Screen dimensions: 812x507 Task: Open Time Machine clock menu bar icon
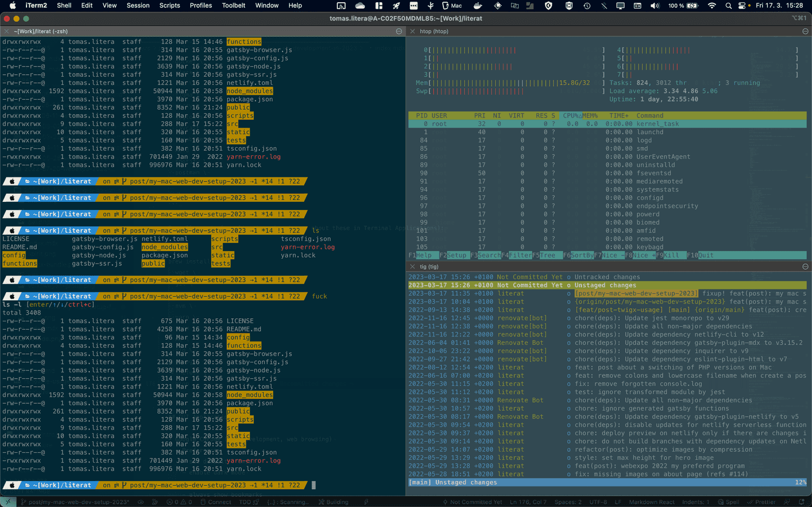(x=587, y=5)
